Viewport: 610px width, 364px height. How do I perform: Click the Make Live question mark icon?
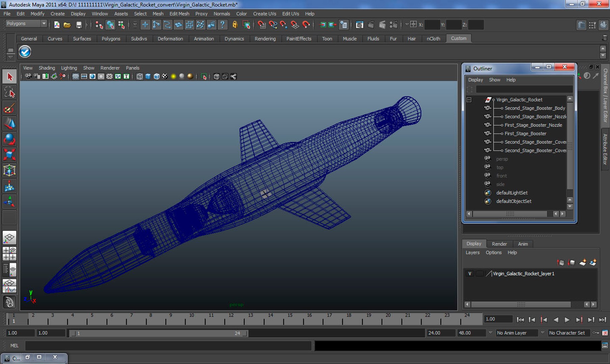click(222, 25)
